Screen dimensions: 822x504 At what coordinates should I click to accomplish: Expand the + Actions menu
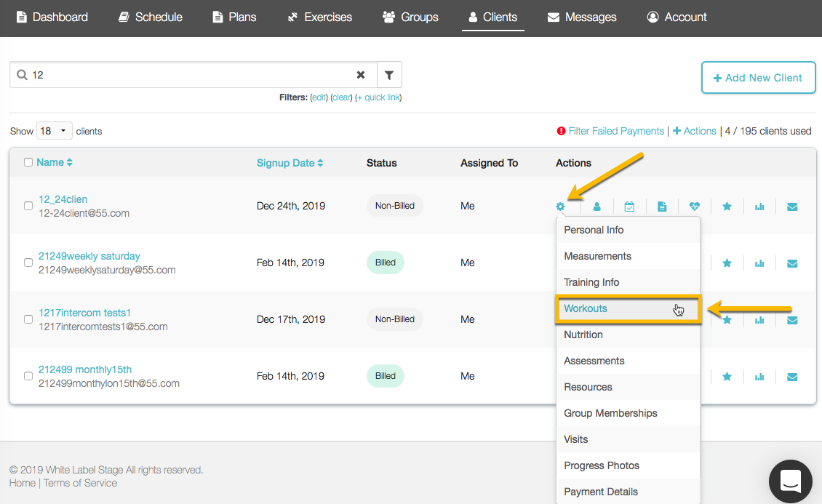[x=694, y=131]
